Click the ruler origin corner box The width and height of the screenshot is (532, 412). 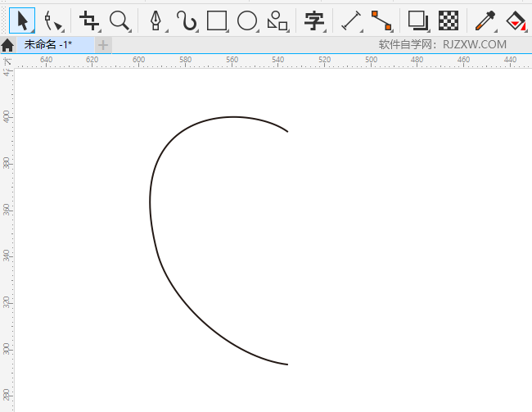tap(7, 61)
